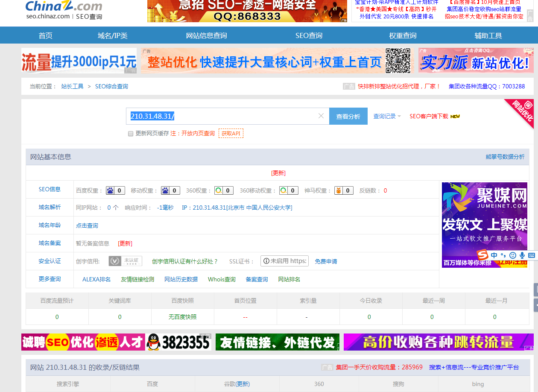Click the 友情链接、外链代发 banner
This screenshot has height=392, width=538.
(278, 342)
